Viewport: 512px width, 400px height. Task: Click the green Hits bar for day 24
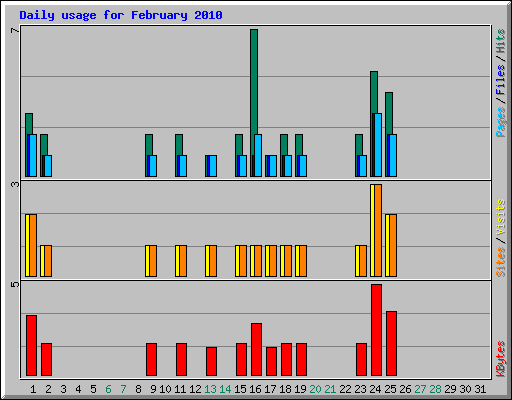374,92
